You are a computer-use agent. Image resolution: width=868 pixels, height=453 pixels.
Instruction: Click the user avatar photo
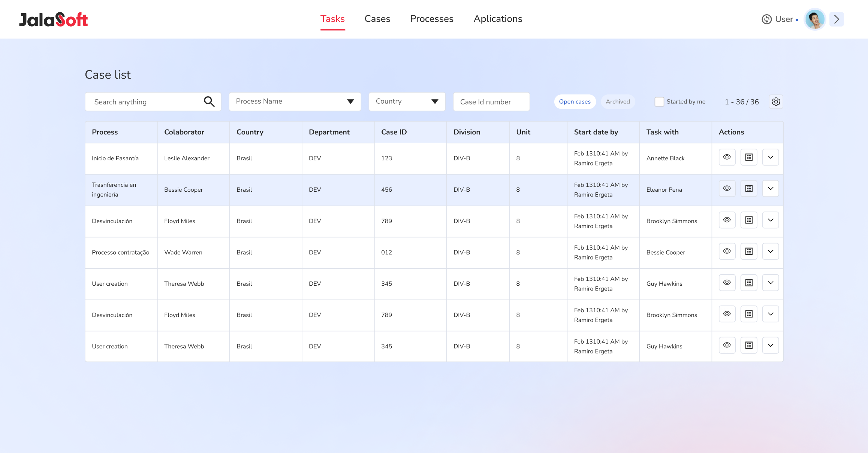tap(815, 19)
